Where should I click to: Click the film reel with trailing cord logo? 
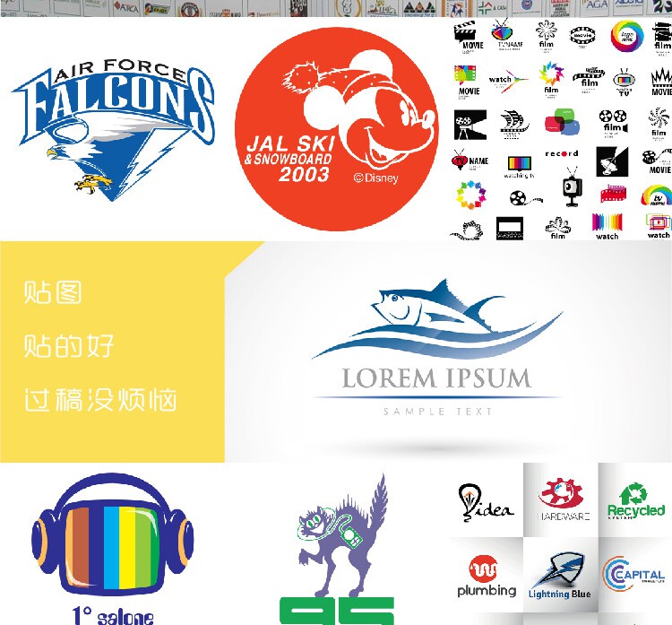point(526,198)
